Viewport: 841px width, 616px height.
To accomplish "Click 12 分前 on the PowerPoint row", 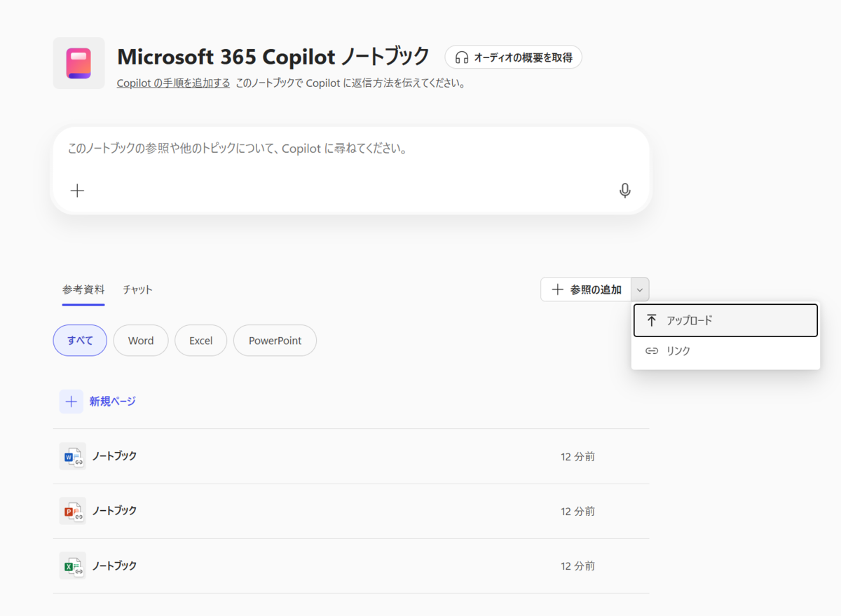I will pyautogui.click(x=577, y=512).
